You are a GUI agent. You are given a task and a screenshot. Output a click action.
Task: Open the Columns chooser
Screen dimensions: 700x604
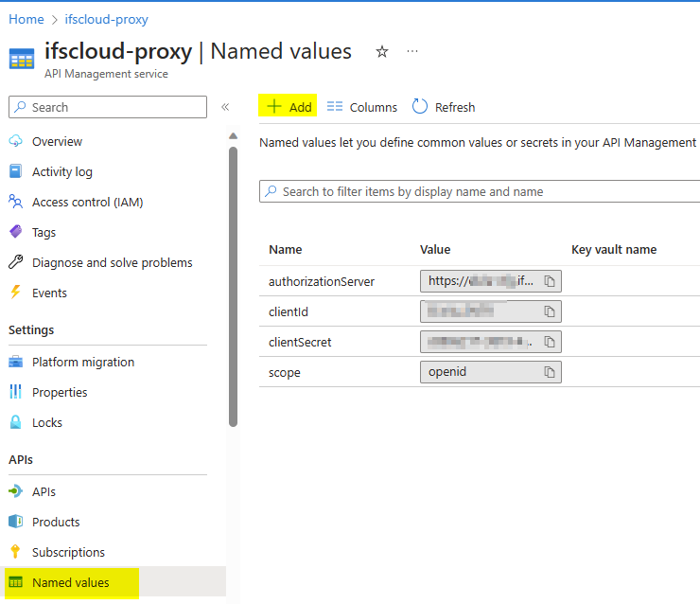[x=361, y=107]
